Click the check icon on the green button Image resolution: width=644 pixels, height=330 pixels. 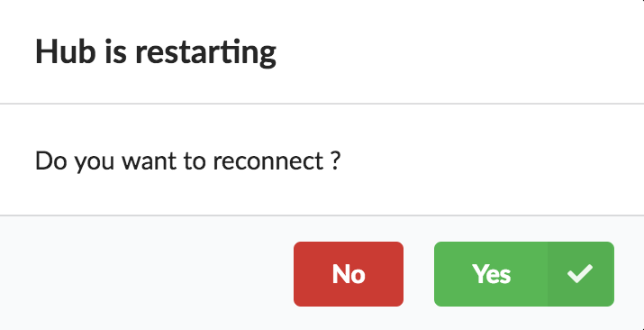point(580,274)
